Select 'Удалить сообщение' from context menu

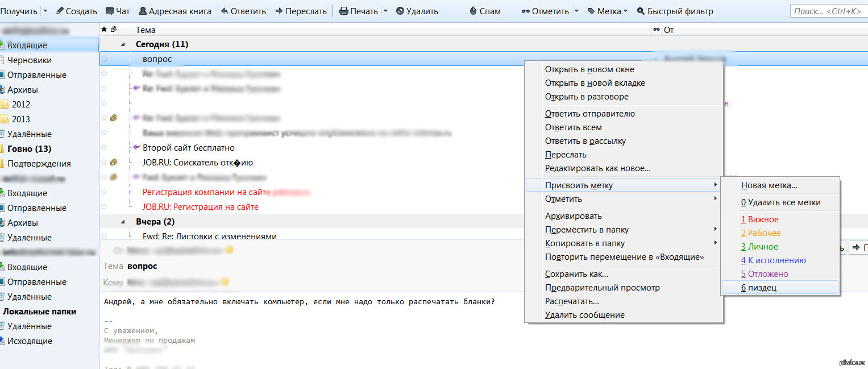pos(584,315)
